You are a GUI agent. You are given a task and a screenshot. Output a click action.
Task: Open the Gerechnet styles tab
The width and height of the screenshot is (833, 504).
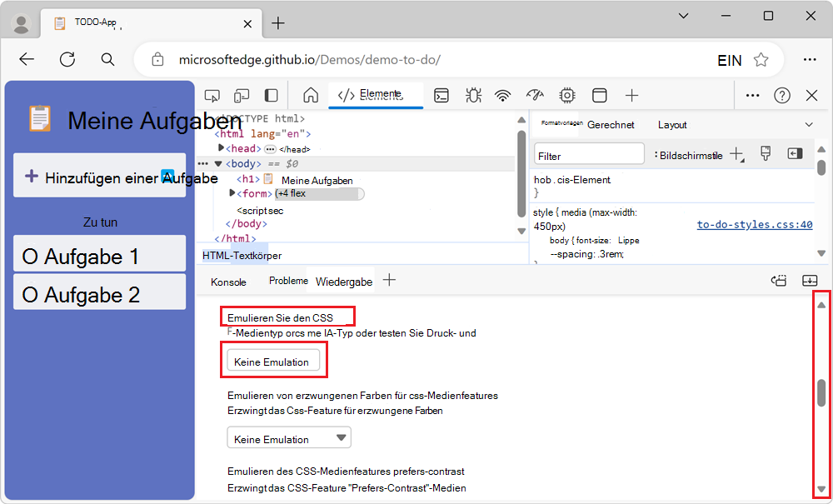611,124
